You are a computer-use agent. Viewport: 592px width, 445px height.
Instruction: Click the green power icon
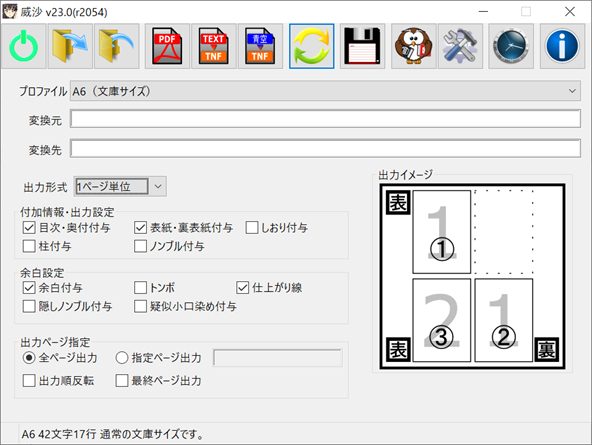click(23, 46)
